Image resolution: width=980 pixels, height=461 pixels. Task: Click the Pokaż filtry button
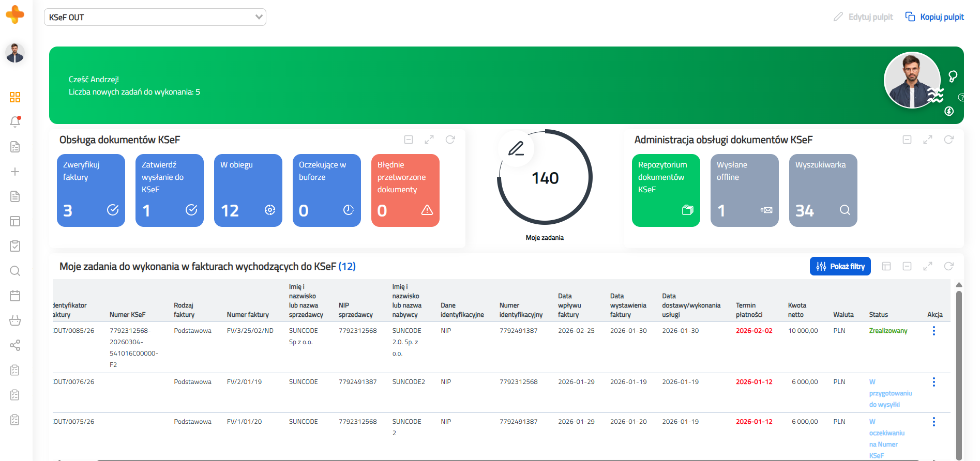(x=840, y=266)
